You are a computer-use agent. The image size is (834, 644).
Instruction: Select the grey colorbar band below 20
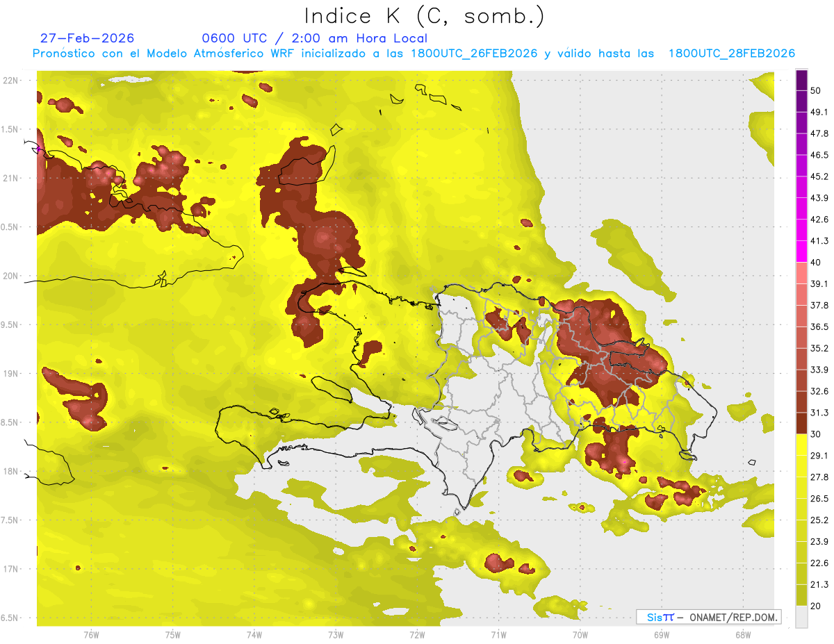click(801, 617)
